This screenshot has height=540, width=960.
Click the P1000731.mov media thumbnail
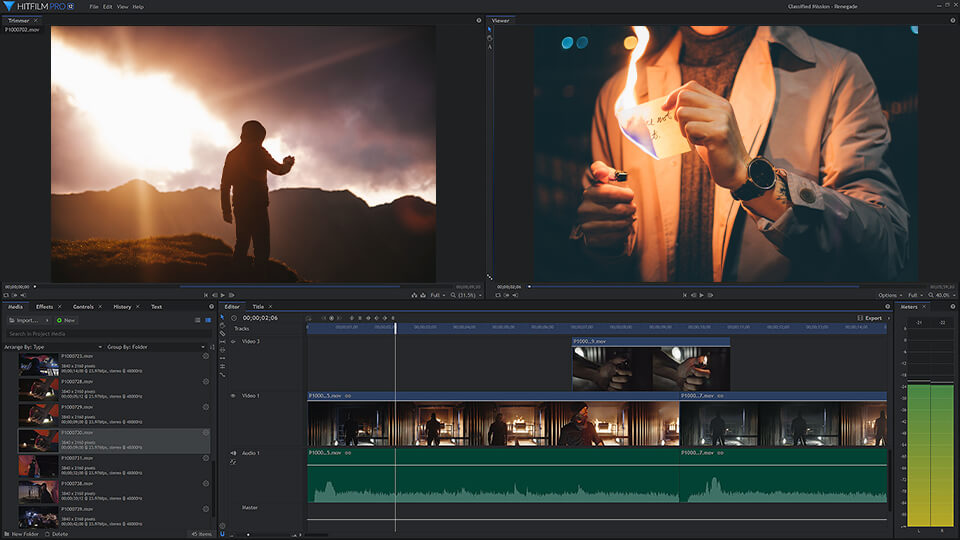click(x=39, y=467)
